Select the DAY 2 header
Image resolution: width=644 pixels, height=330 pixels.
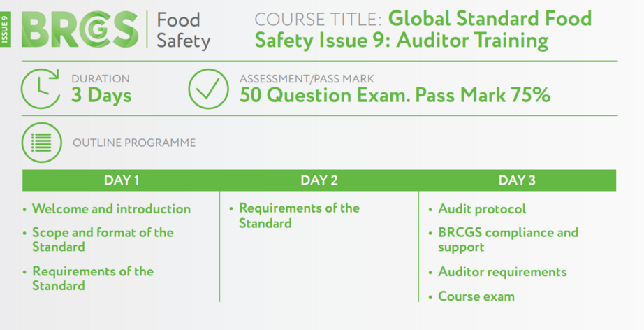(319, 180)
